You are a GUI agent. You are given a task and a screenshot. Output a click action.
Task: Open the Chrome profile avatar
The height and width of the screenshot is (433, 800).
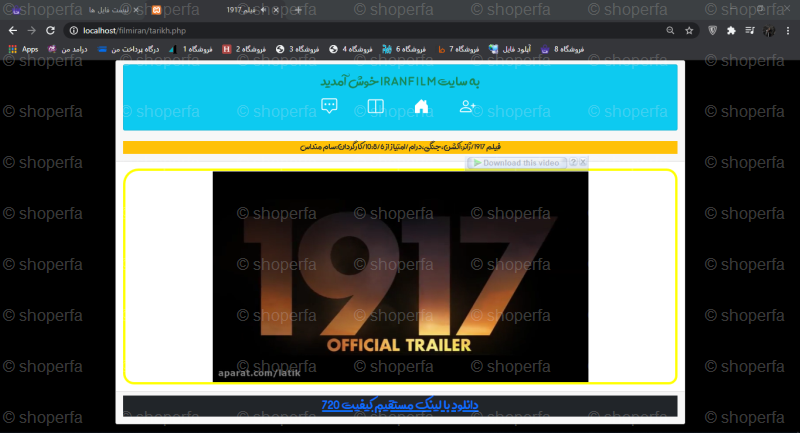pos(769,31)
